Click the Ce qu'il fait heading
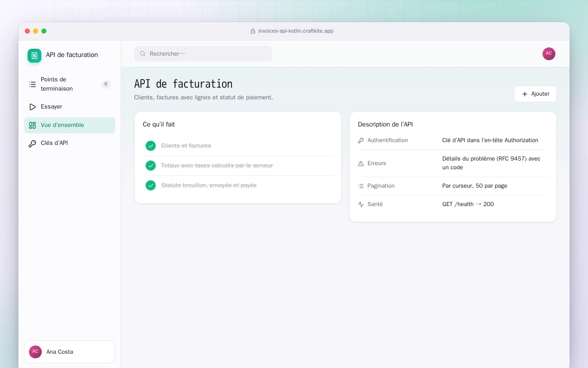 pos(159,125)
